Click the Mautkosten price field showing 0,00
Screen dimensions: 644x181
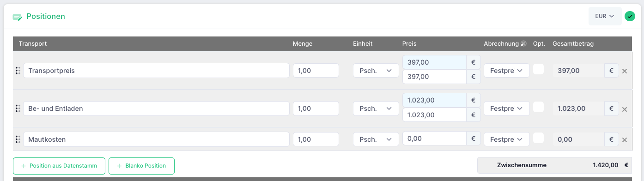point(434,139)
